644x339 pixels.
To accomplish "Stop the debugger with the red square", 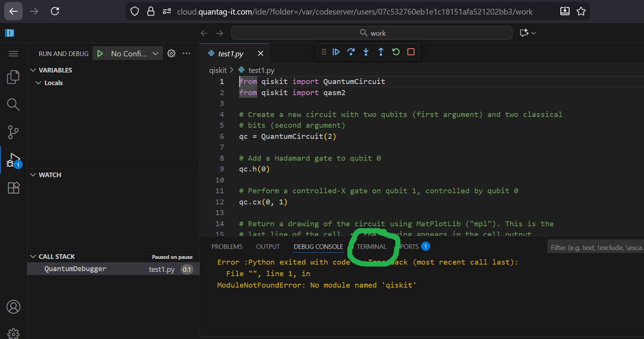I will [x=411, y=52].
